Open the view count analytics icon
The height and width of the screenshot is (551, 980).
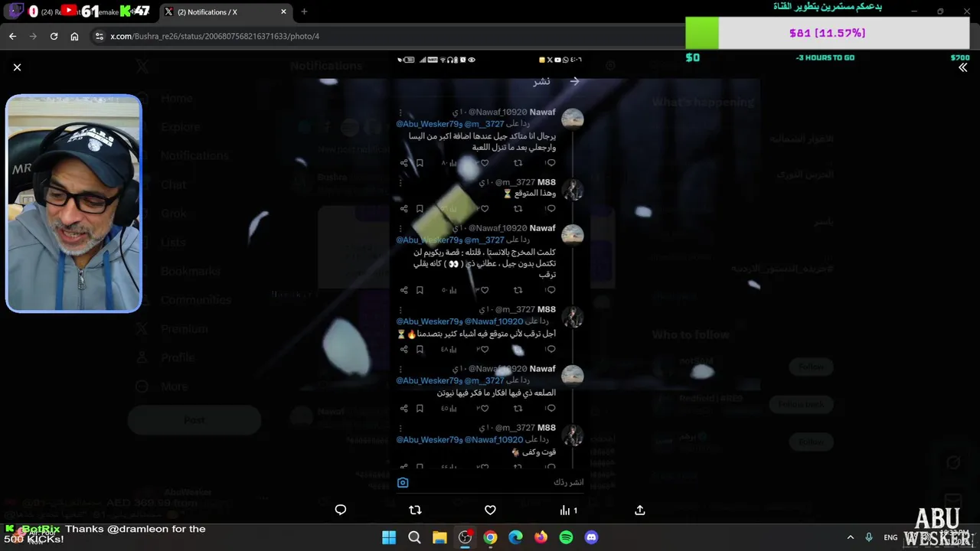(568, 510)
